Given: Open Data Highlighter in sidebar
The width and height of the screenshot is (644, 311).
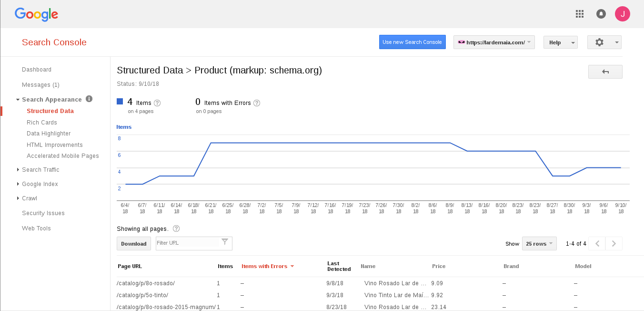Looking at the screenshot, I should pos(49,134).
